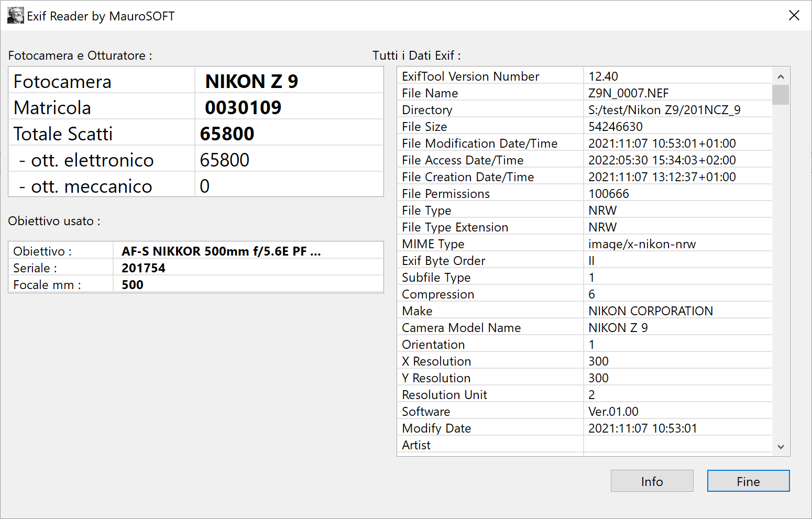Image resolution: width=812 pixels, height=519 pixels.
Task: Select the Make value NIKON CORPORATION
Action: tap(651, 311)
